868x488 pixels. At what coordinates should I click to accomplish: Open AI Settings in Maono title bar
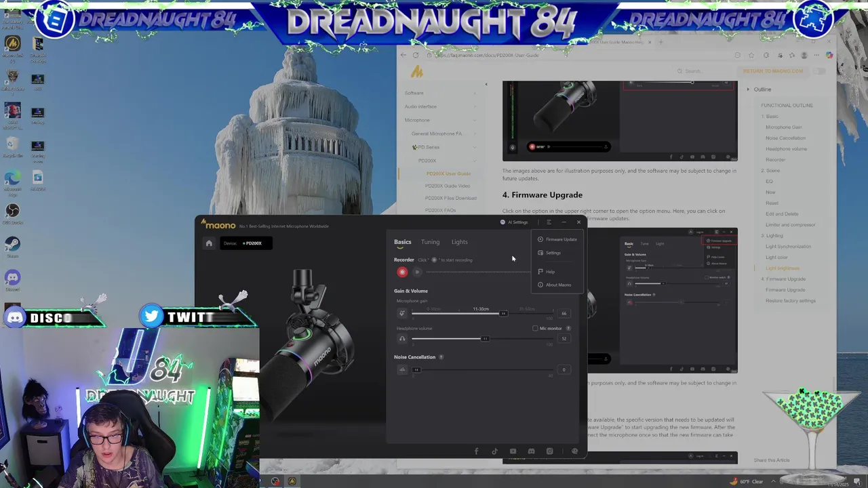click(514, 222)
